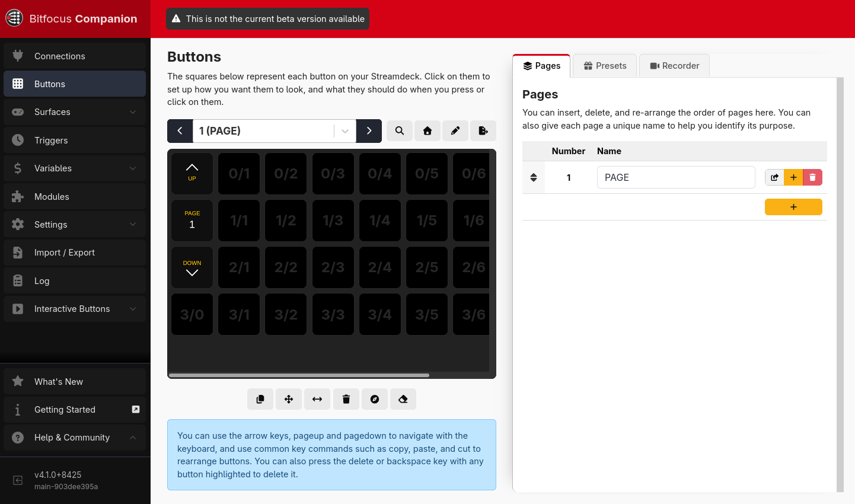Click the export page file icon
This screenshot has width=855, height=504.
pos(483,131)
